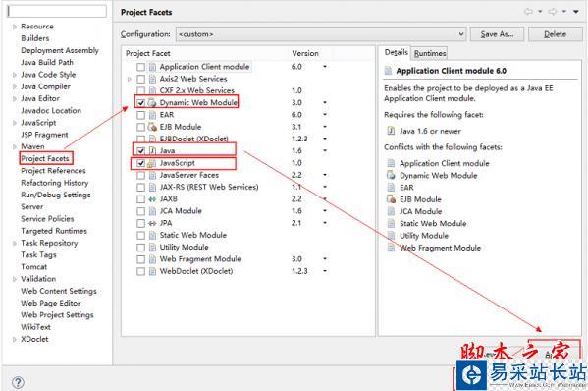Expand the Axis2 Web Services node
This screenshot has height=391, width=588.
pyautogui.click(x=130, y=80)
